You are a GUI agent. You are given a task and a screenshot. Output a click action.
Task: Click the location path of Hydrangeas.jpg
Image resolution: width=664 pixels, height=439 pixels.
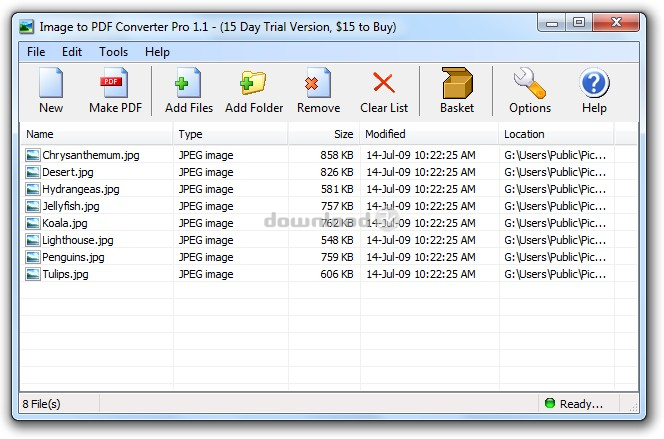(x=555, y=189)
